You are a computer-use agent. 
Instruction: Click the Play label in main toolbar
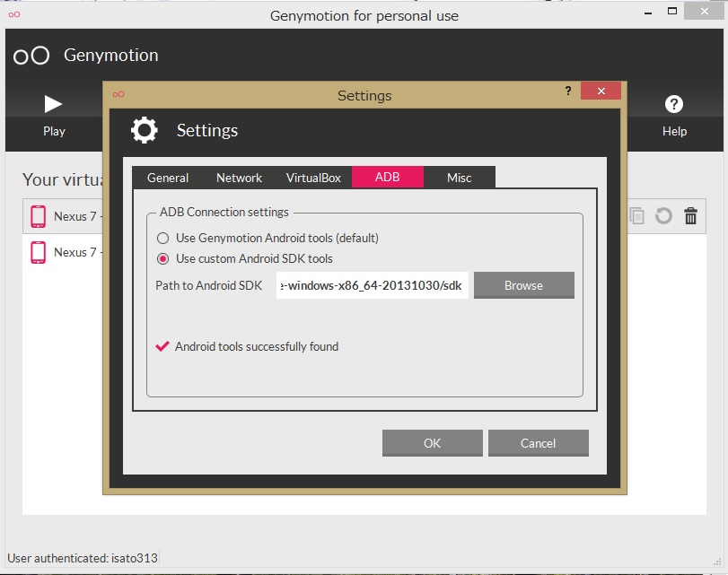pos(54,131)
